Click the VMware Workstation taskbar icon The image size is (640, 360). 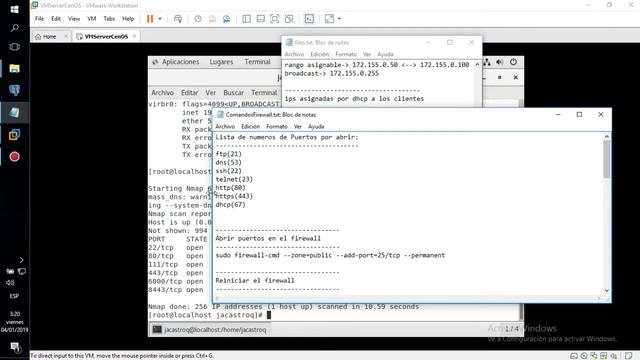coord(14,134)
